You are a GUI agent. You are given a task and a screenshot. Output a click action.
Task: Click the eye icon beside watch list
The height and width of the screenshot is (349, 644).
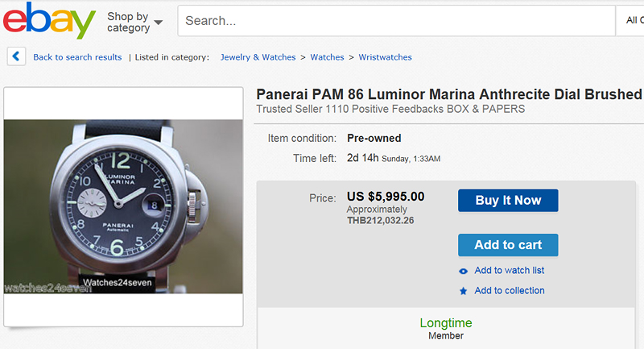tap(464, 271)
